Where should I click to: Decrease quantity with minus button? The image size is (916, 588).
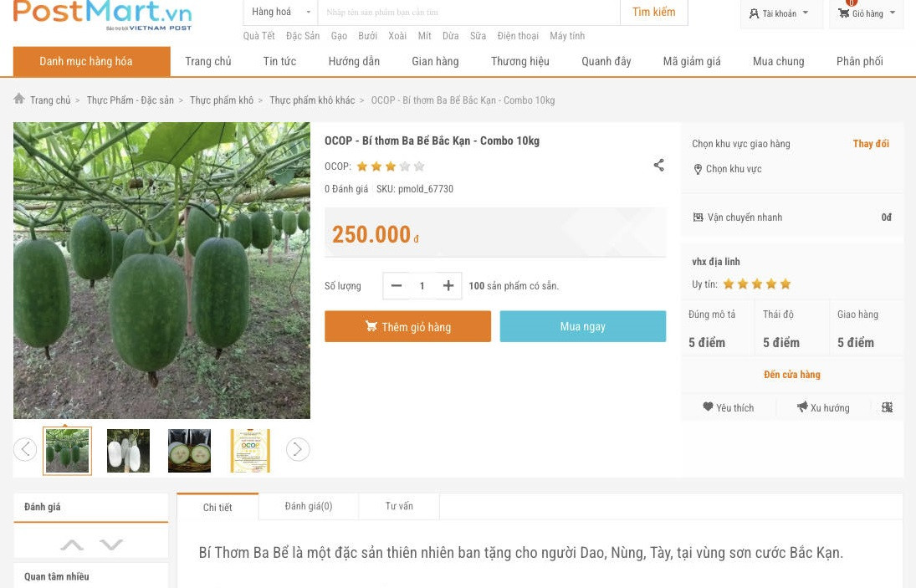click(397, 286)
